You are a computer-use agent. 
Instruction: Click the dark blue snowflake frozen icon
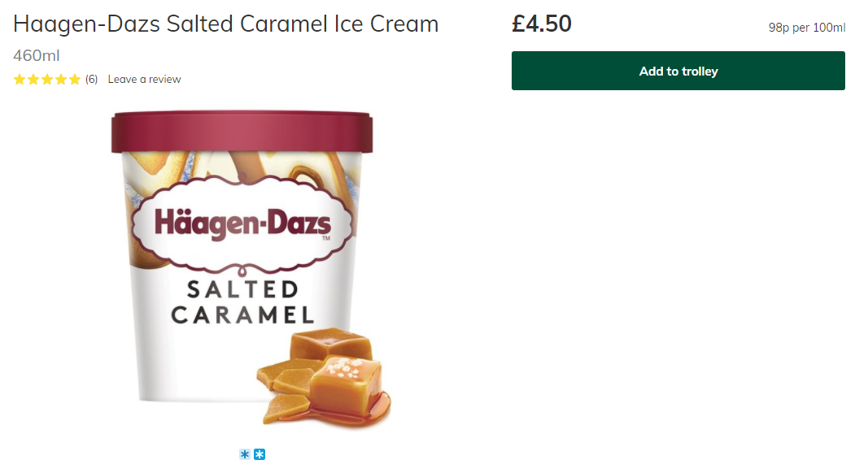point(260,454)
